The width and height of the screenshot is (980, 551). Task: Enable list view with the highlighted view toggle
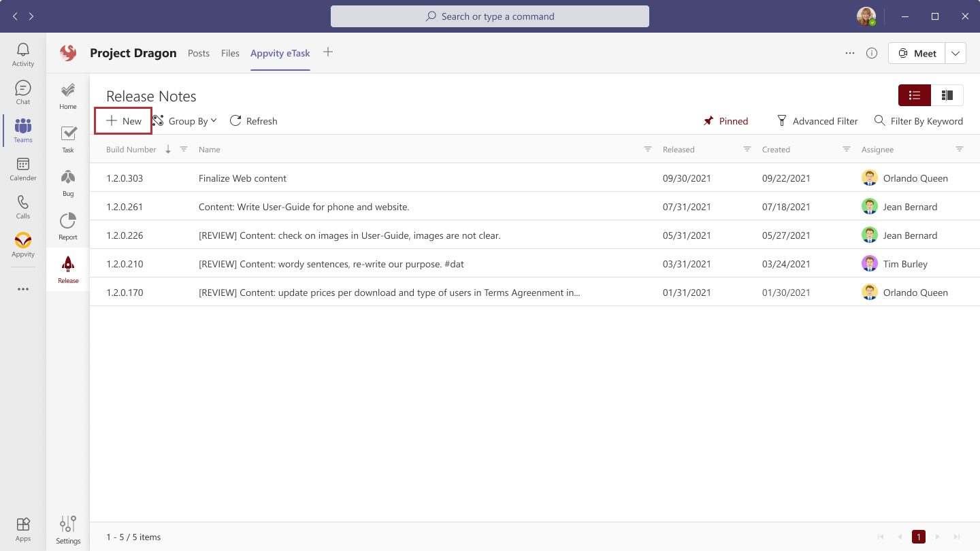pos(914,95)
